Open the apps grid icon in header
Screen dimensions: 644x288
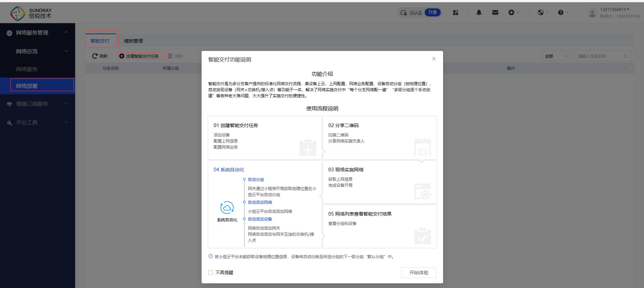point(455,13)
